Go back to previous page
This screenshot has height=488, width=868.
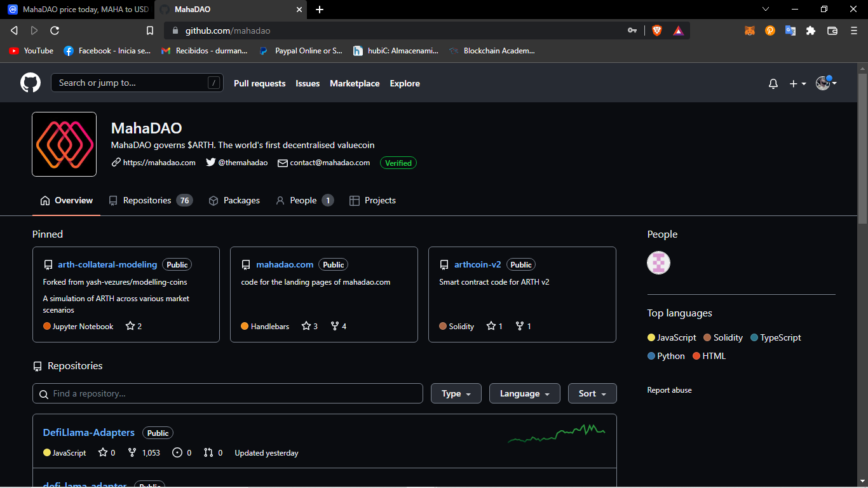(14, 30)
